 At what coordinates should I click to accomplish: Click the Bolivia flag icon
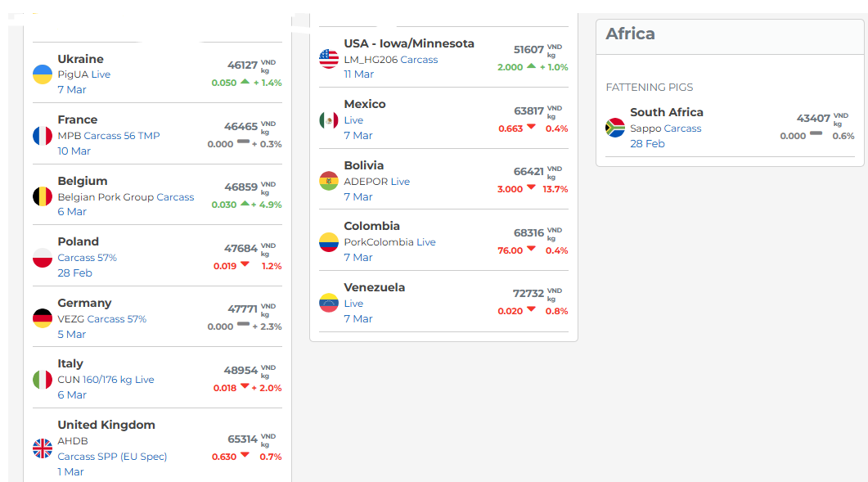329,181
